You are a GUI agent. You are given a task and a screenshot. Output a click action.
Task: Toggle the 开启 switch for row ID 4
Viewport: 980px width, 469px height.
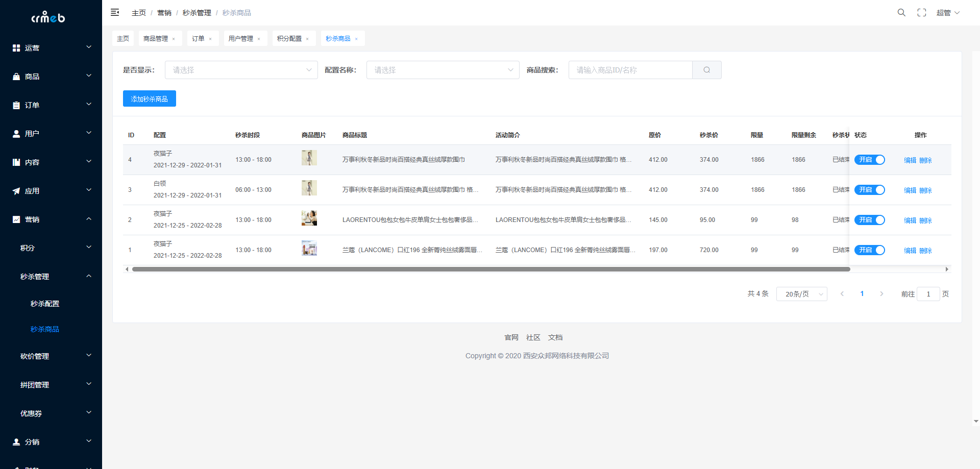coord(870,160)
